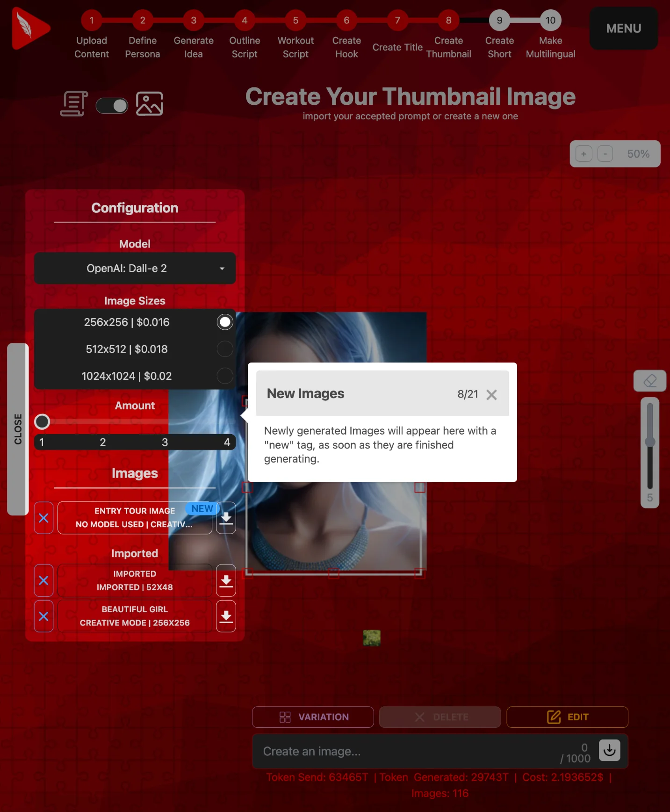The height and width of the screenshot is (812, 670).
Task: Click the VARIATION button
Action: point(313,717)
